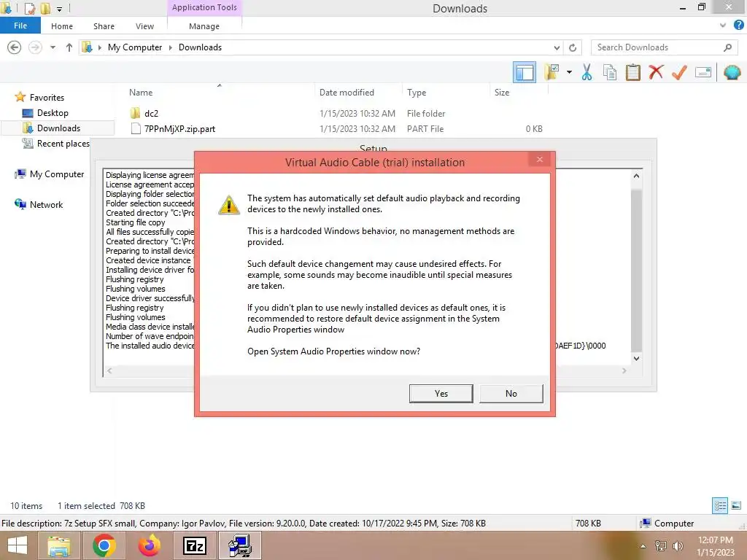
Task: Click the folder options toolbar icon
Action: pyautogui.click(x=552, y=72)
